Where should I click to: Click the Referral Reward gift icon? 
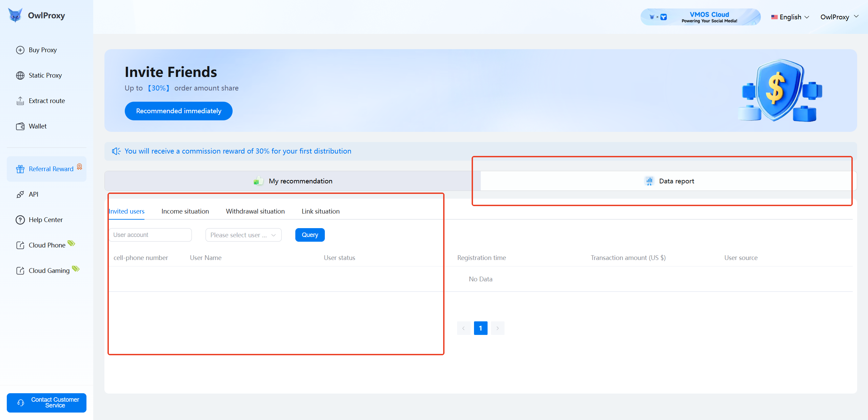point(20,169)
